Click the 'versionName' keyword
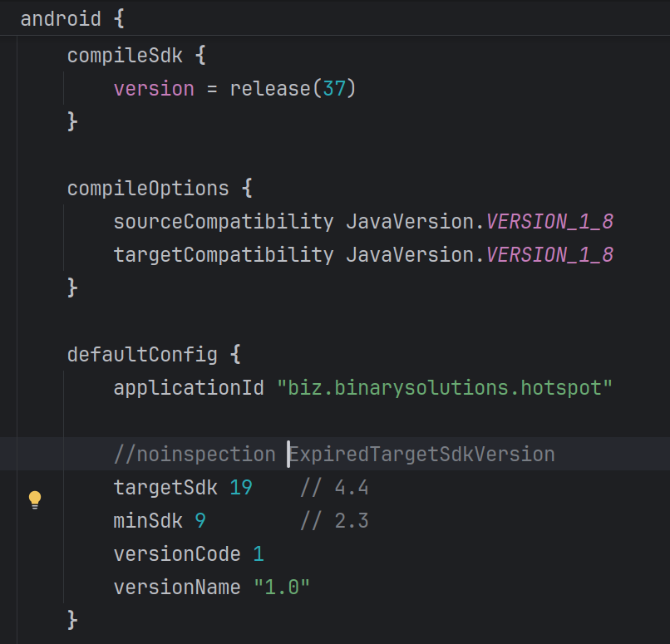Image resolution: width=670 pixels, height=644 pixels. (177, 587)
